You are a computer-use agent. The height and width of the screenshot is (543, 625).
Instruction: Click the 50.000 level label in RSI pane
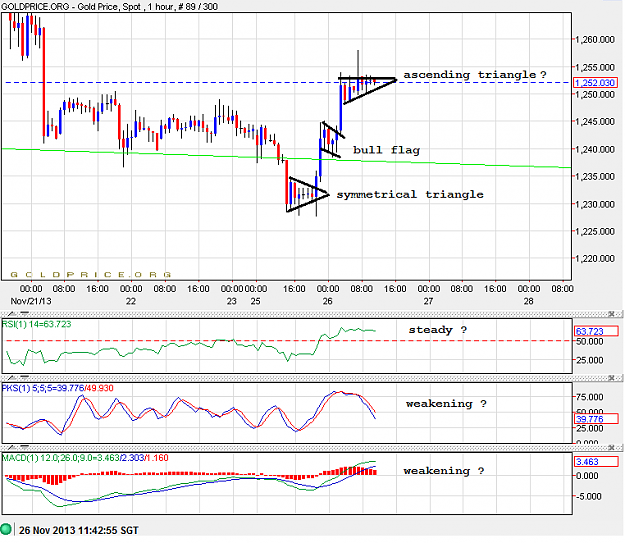tap(590, 341)
